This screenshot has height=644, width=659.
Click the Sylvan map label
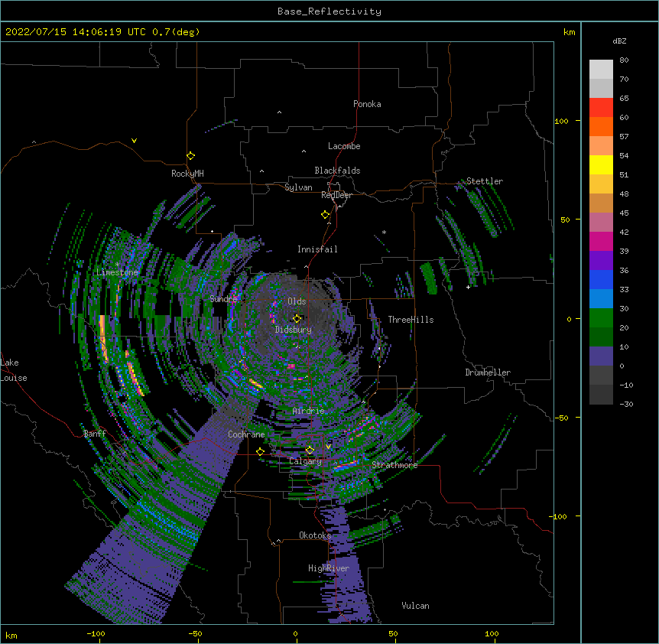point(298,187)
